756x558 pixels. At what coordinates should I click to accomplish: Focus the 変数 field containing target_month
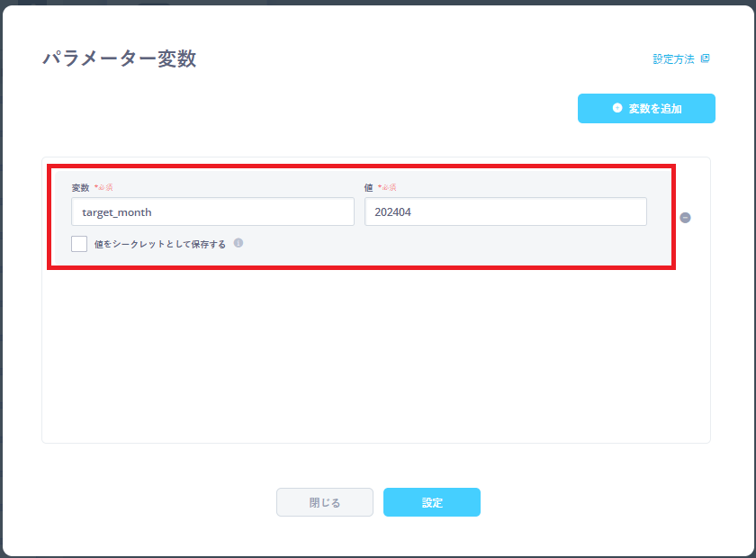(x=212, y=211)
